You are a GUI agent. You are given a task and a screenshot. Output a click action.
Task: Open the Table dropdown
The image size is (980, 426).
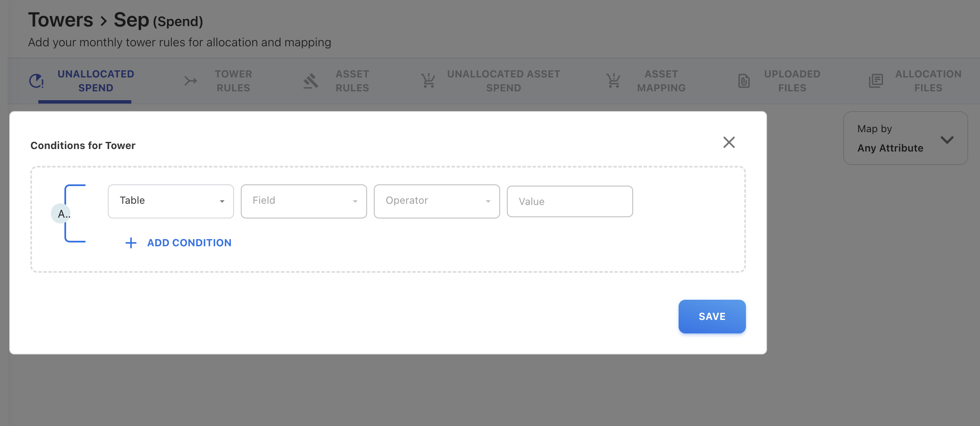(x=170, y=201)
